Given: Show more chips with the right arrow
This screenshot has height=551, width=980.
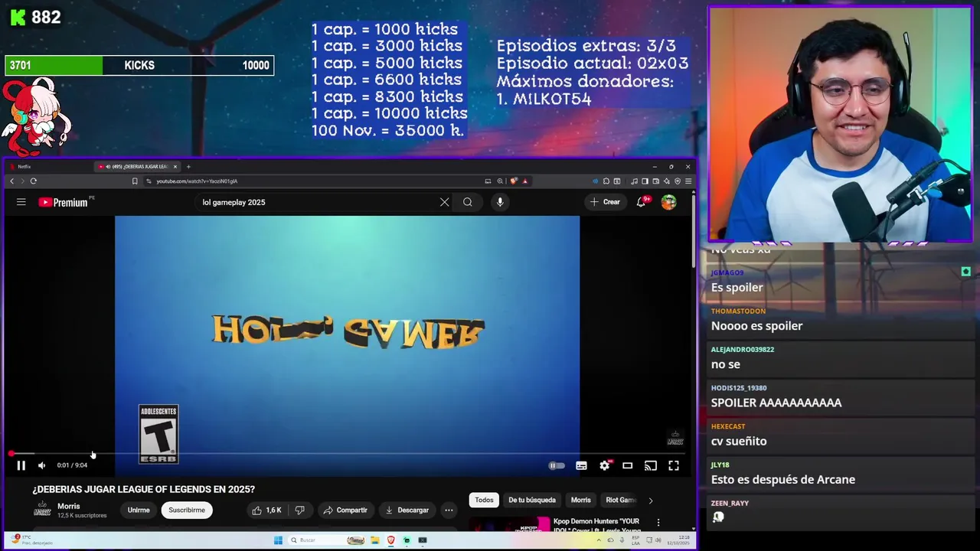Looking at the screenshot, I should pyautogui.click(x=651, y=500).
